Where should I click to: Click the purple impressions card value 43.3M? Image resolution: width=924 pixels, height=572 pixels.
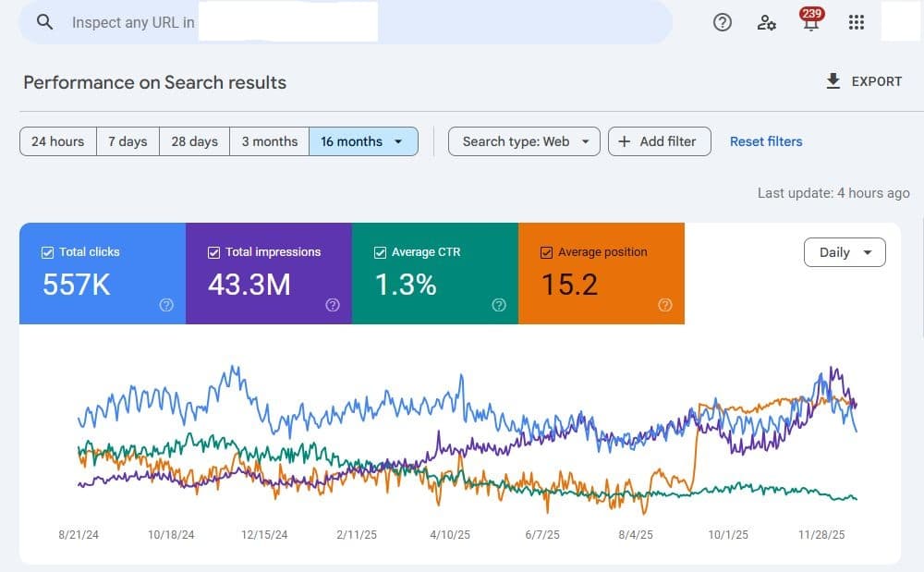(x=249, y=285)
